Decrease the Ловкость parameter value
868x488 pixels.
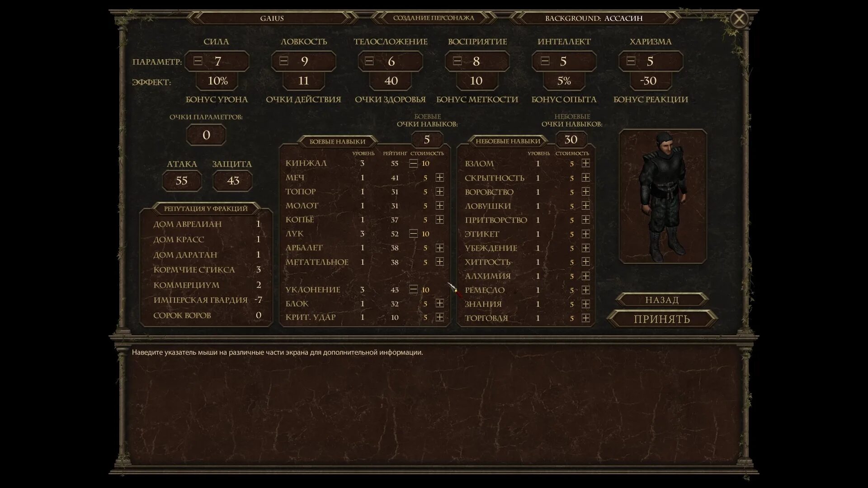pyautogui.click(x=283, y=61)
